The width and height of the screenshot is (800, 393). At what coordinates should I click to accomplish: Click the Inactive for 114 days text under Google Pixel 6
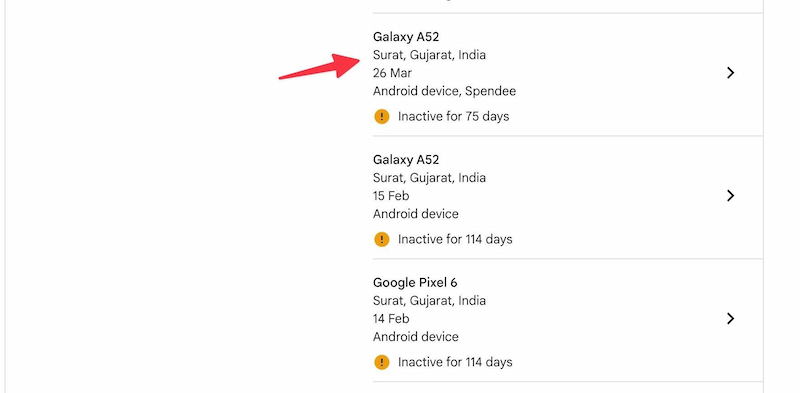455,362
